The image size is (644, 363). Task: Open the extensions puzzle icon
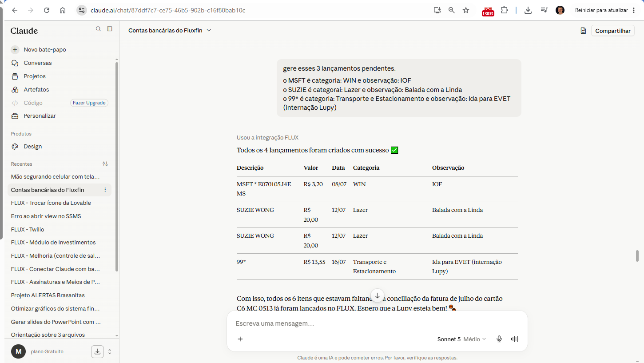pos(504,10)
